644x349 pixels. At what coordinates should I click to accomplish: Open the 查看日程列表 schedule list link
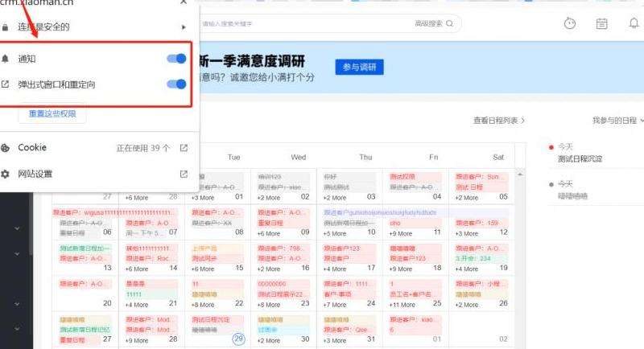(498, 120)
